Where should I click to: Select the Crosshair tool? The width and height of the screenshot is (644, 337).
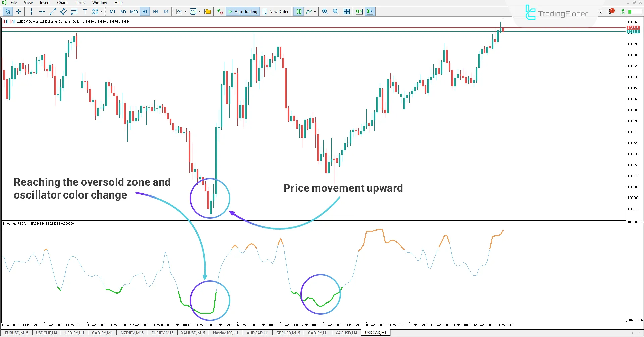19,11
